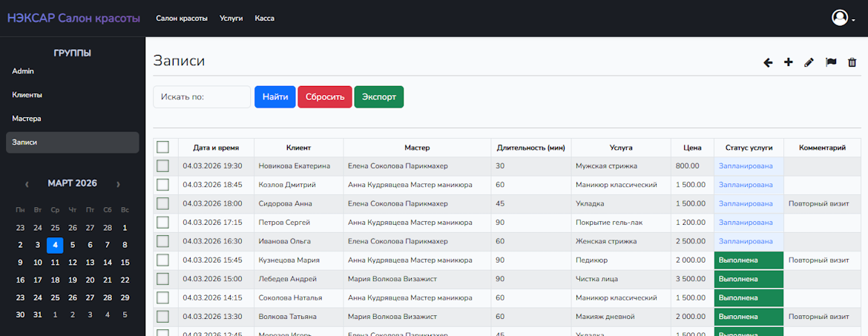Click the flag icon in toolbar
This screenshot has height=336, width=868.
tap(831, 63)
